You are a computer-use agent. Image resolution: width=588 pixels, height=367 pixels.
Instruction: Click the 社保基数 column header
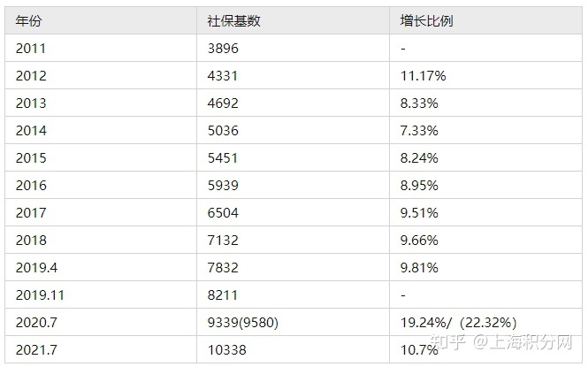293,20
